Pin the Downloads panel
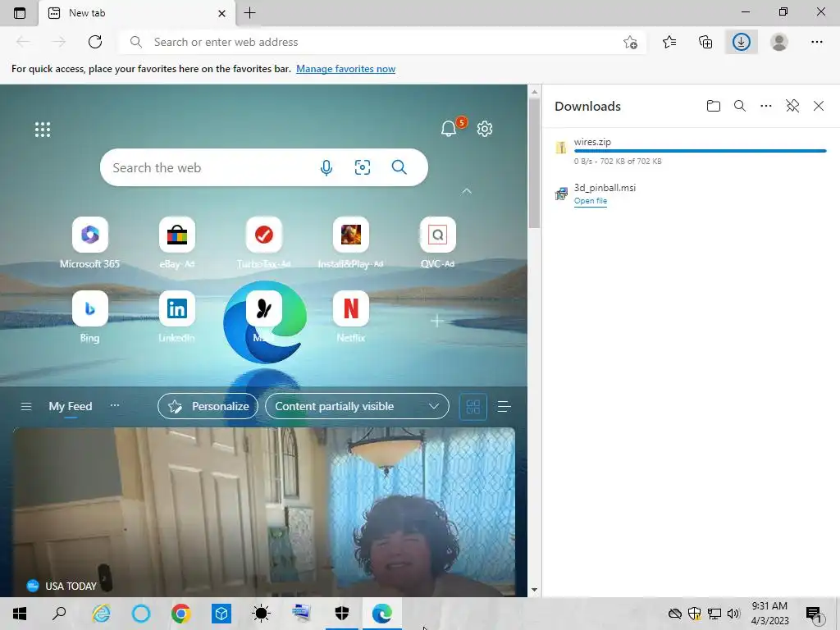Screen dimensions: 840x630 (792, 106)
